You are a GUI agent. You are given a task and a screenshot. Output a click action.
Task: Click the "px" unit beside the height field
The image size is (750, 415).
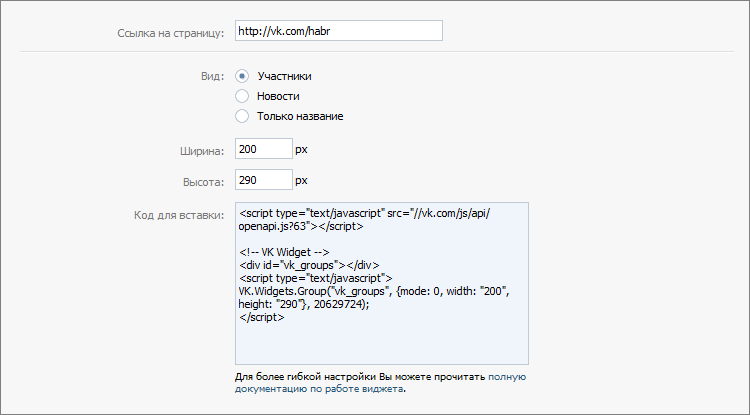[301, 180]
